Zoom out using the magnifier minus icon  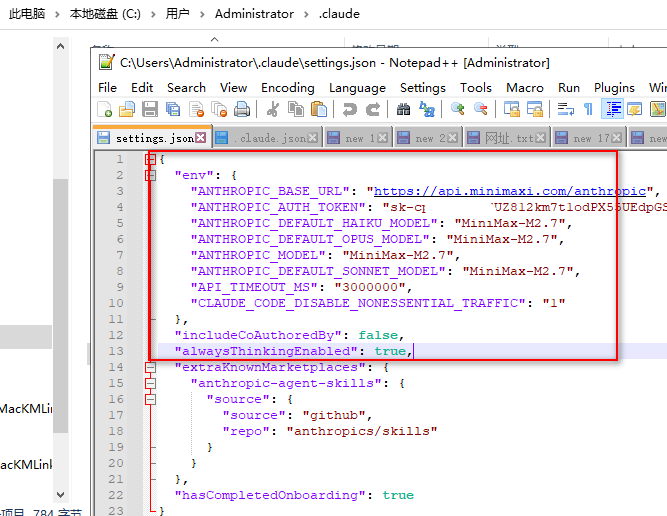click(481, 109)
